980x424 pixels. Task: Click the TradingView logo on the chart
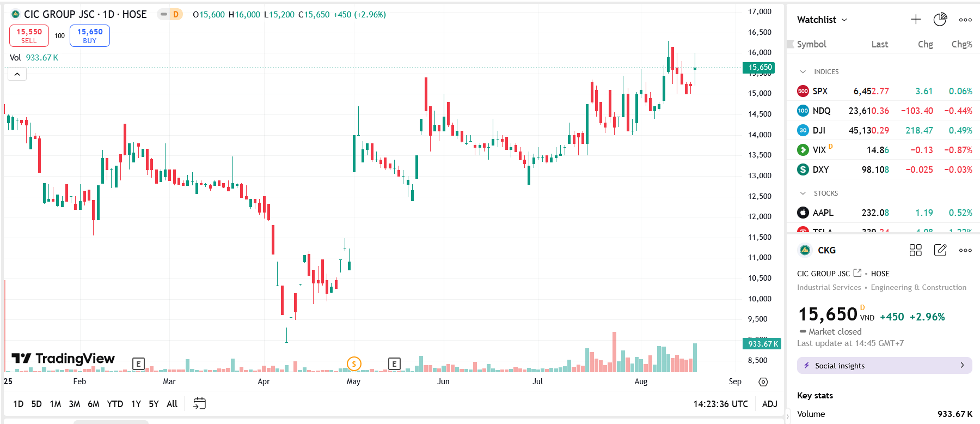(63, 358)
